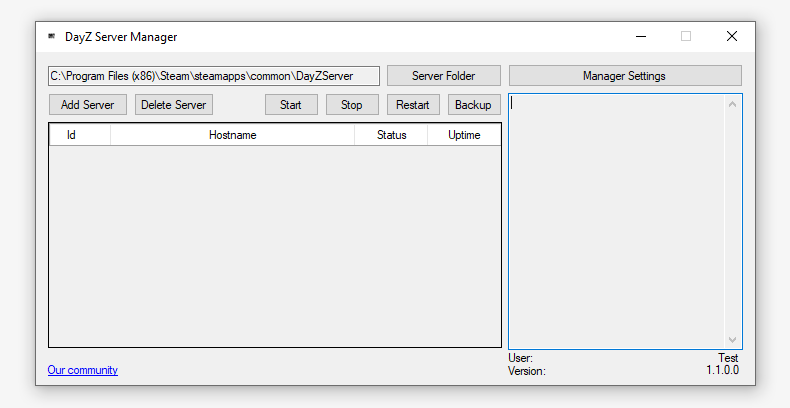Open Manager Settings
The height and width of the screenshot is (408, 790).
tap(625, 76)
